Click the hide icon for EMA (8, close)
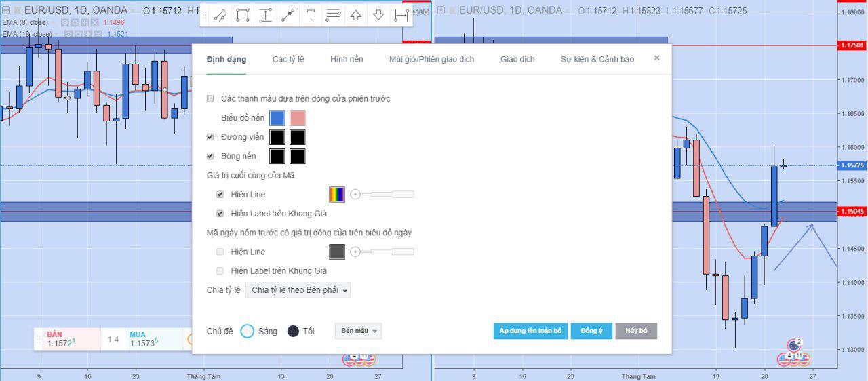Screen dimensions: 868x381 [65, 22]
